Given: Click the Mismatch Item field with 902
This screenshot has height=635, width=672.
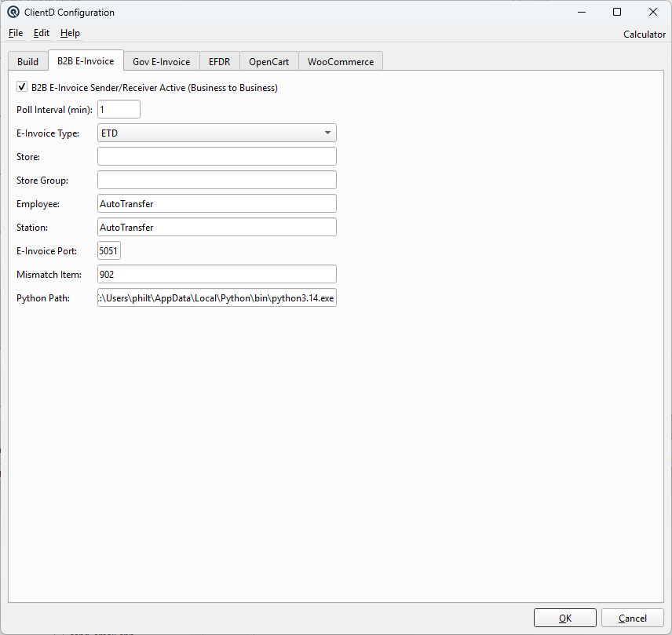Looking at the screenshot, I should tap(217, 274).
